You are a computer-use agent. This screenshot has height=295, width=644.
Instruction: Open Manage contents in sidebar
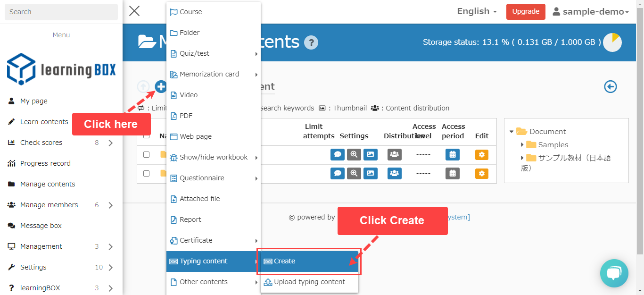pyautogui.click(x=48, y=184)
